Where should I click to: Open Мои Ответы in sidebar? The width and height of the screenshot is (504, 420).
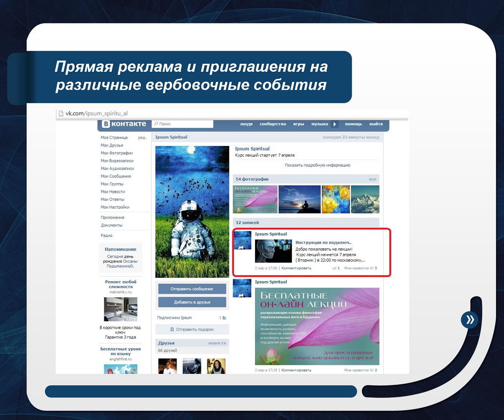112,199
